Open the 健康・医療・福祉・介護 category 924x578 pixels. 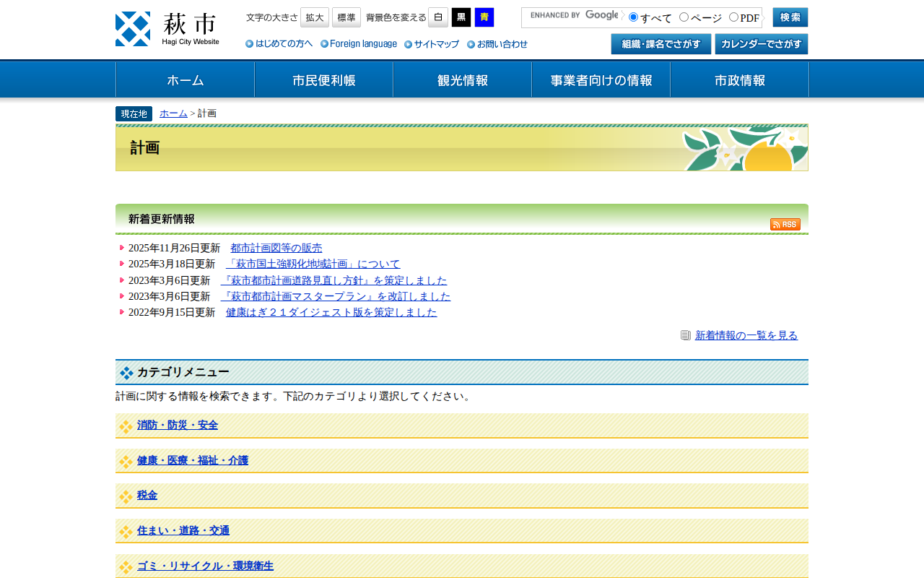(x=193, y=460)
